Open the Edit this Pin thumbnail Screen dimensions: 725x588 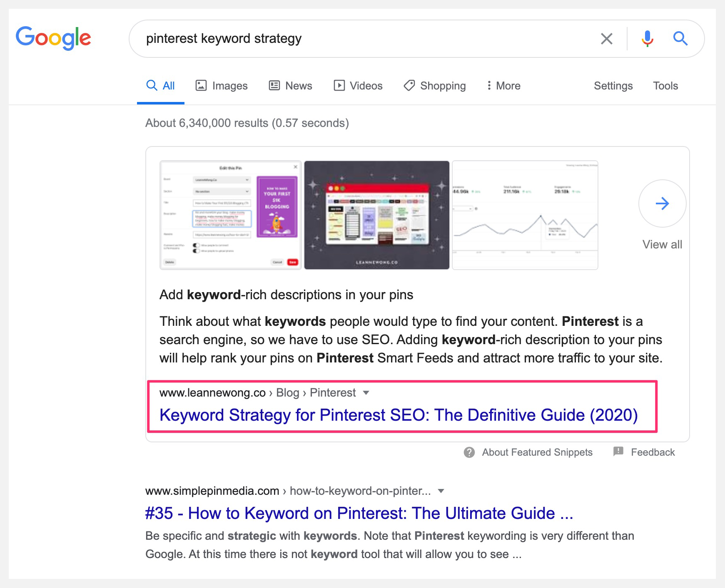click(231, 215)
